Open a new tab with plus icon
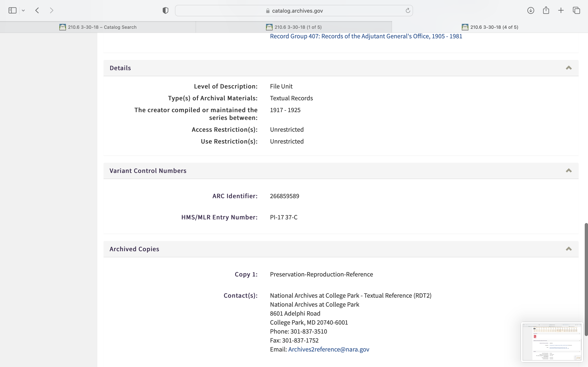The width and height of the screenshot is (588, 367). pos(561,10)
